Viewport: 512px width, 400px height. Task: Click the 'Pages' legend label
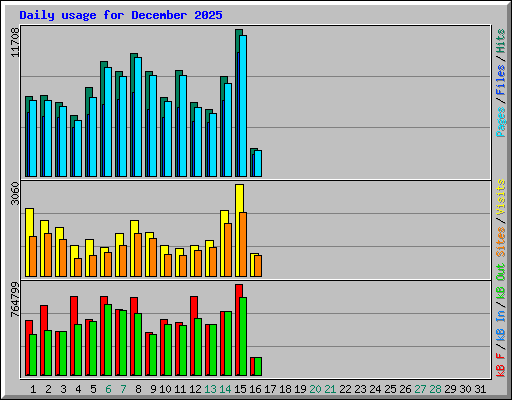[501, 122]
